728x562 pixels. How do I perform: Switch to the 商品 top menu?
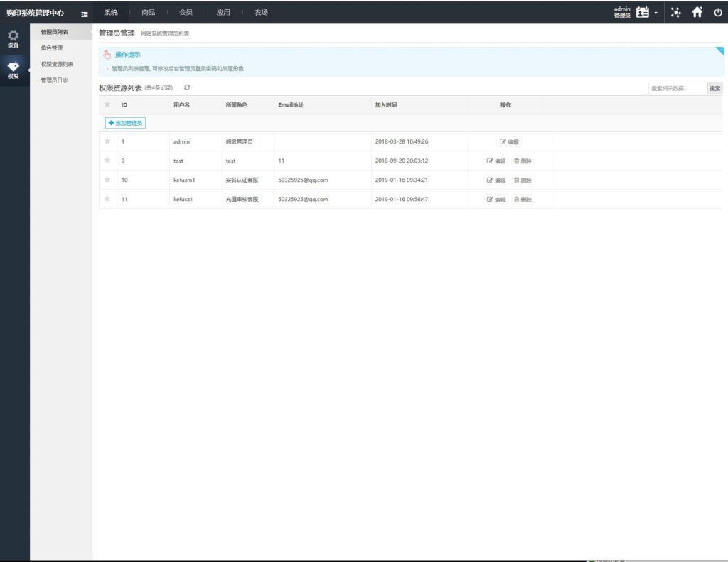tap(148, 12)
